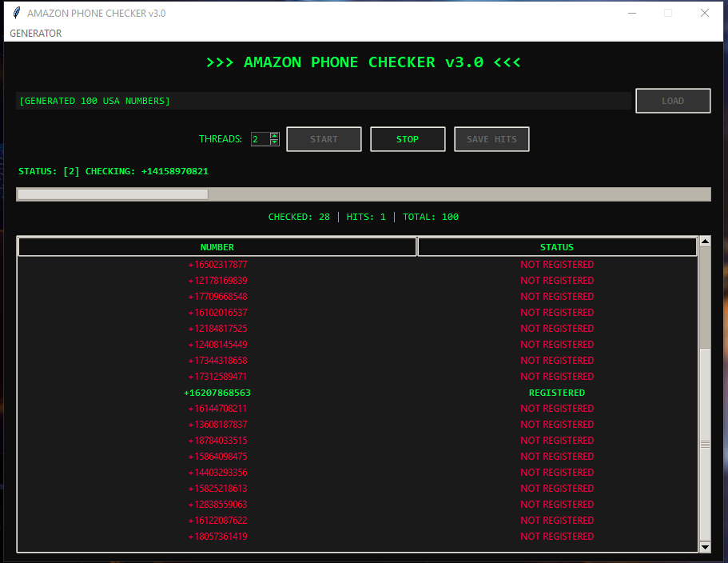The width and height of the screenshot is (728, 563).
Task: Select row +16502317877
Action: point(357,265)
